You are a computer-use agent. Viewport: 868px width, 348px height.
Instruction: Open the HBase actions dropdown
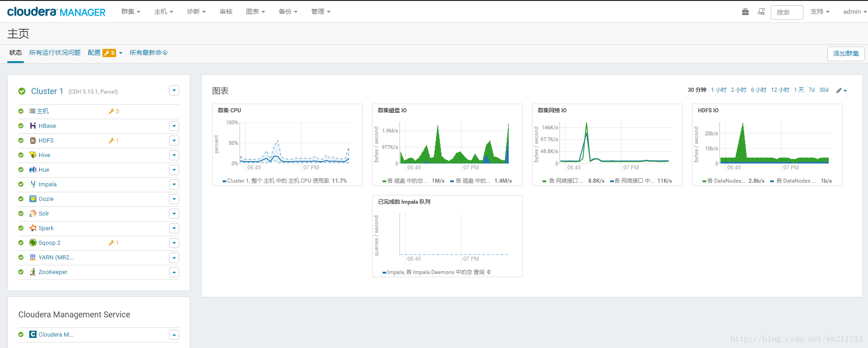(174, 126)
